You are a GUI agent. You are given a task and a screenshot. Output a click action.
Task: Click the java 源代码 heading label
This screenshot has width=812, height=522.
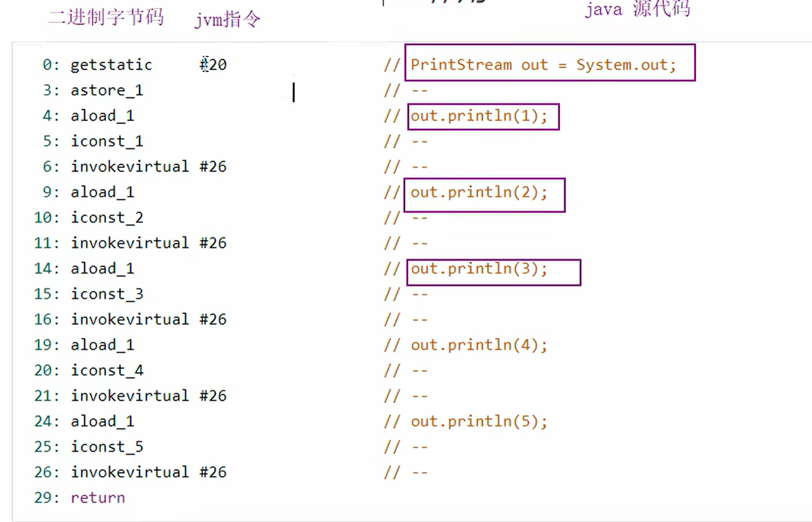637,9
